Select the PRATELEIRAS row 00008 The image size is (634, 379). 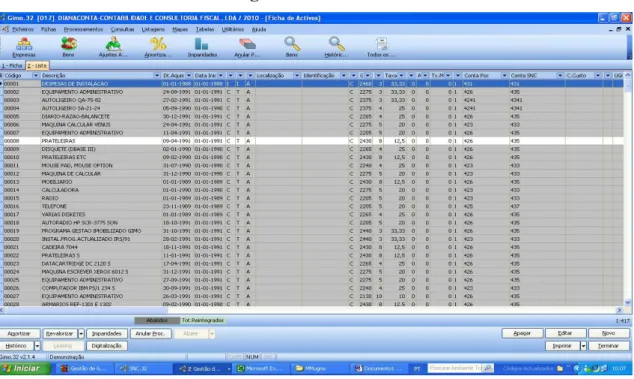[x=312, y=141]
